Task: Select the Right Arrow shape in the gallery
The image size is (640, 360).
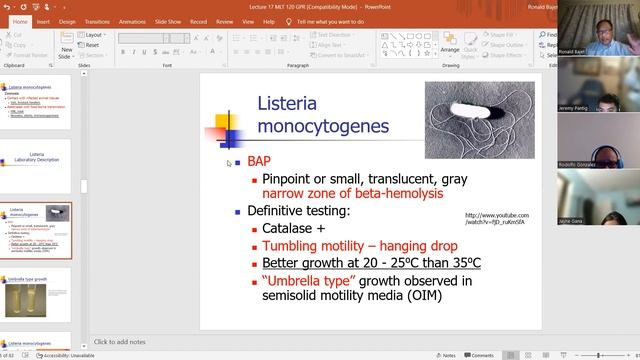Action: click(410, 45)
